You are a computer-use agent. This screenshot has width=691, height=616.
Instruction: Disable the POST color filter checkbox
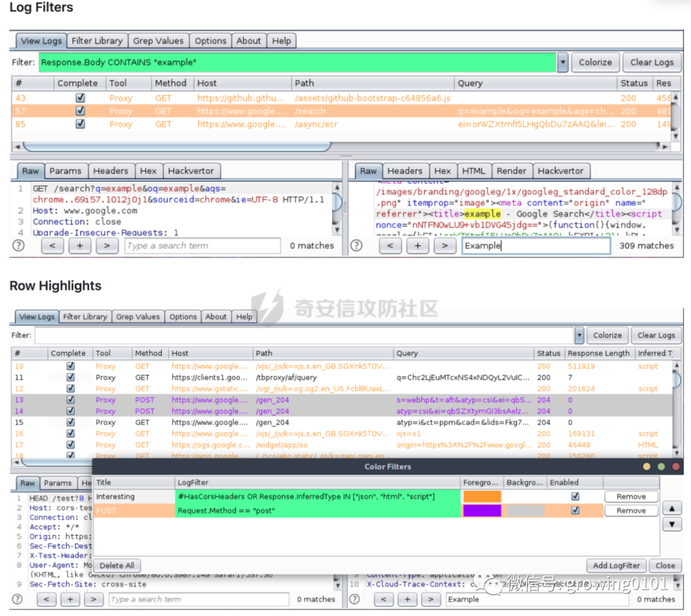point(575,510)
